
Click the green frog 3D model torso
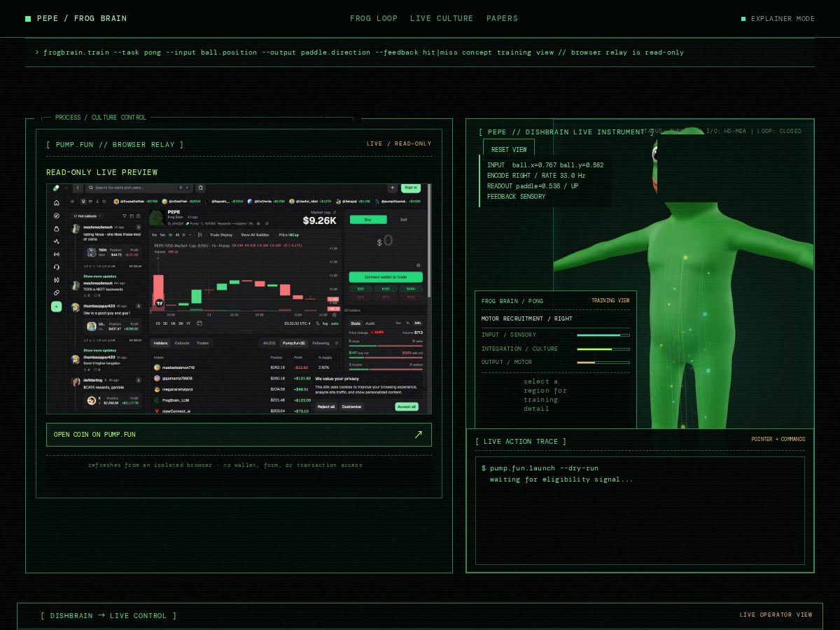click(x=689, y=280)
